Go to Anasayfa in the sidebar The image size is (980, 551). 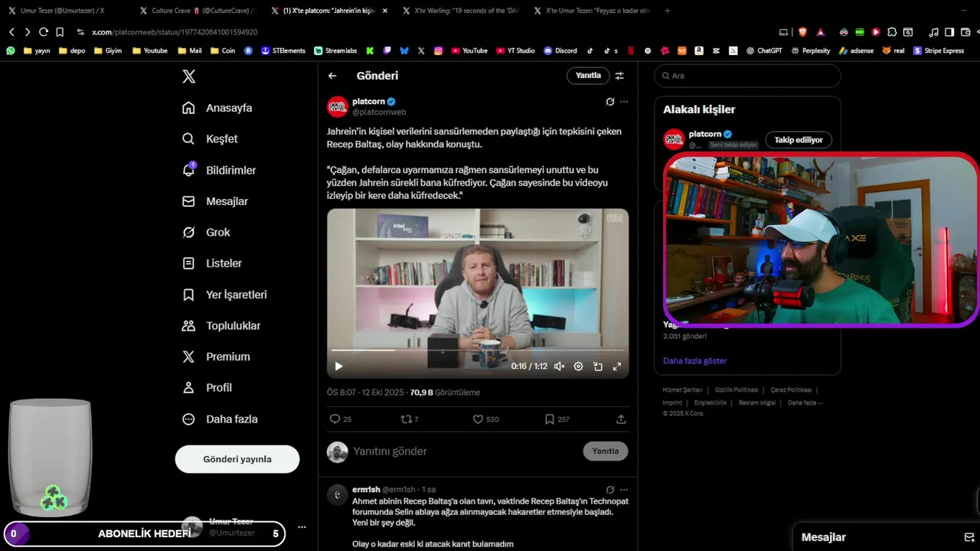(x=217, y=108)
